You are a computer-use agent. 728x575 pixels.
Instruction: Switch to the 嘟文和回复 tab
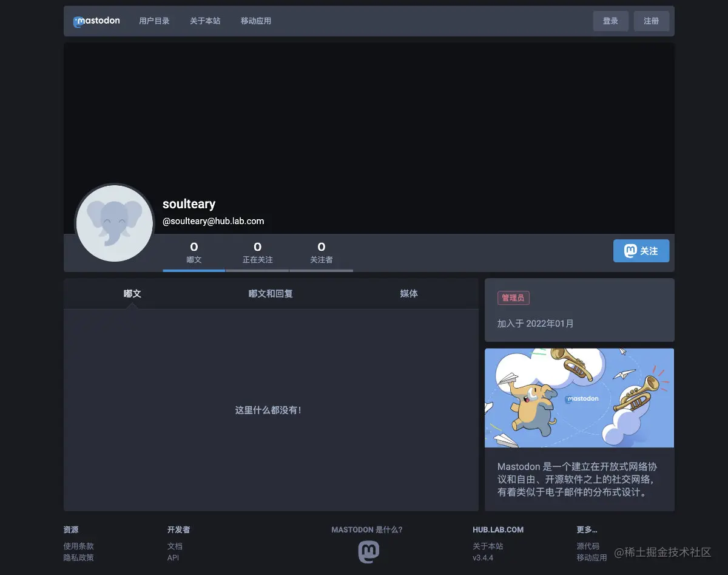click(x=271, y=293)
